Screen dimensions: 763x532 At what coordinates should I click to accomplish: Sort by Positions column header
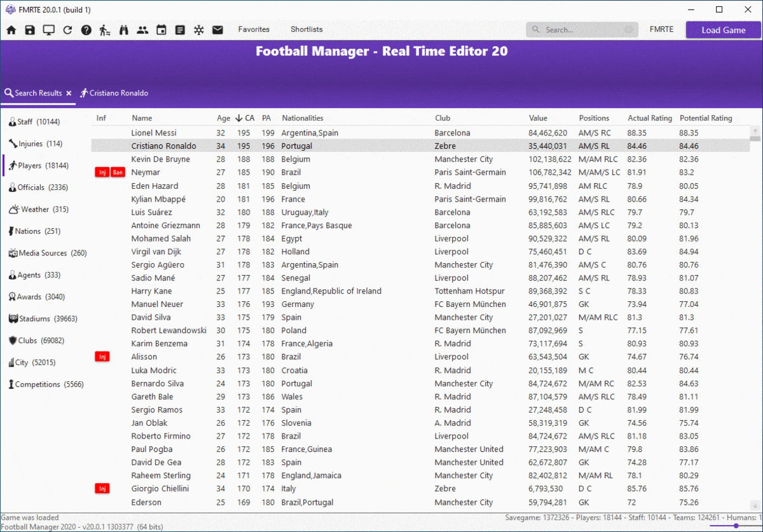[594, 118]
